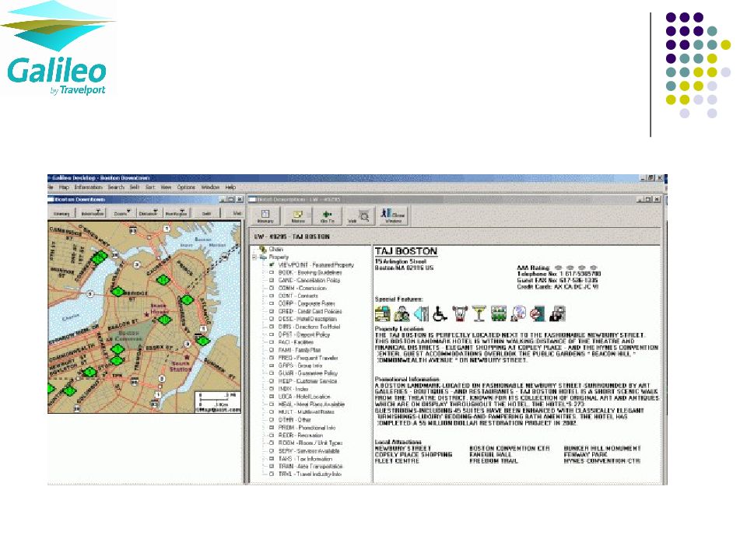Select FACI - Facilities
The image size is (747, 560).
(296, 342)
